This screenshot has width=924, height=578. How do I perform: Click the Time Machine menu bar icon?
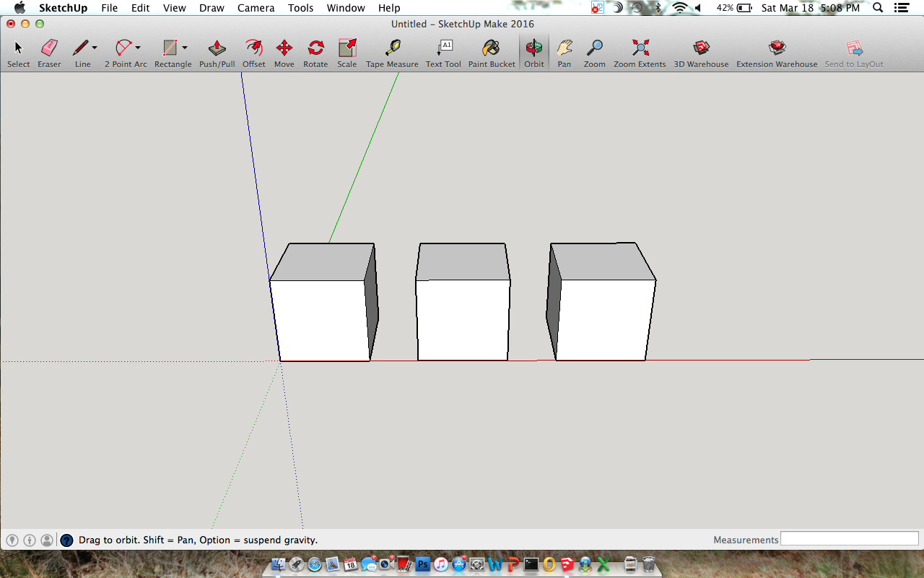[x=636, y=8]
